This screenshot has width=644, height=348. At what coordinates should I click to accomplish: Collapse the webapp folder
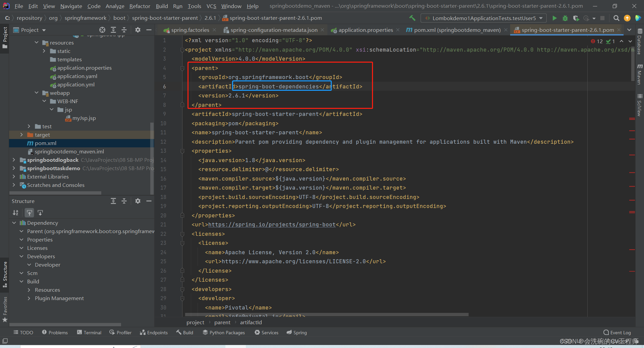coord(37,93)
